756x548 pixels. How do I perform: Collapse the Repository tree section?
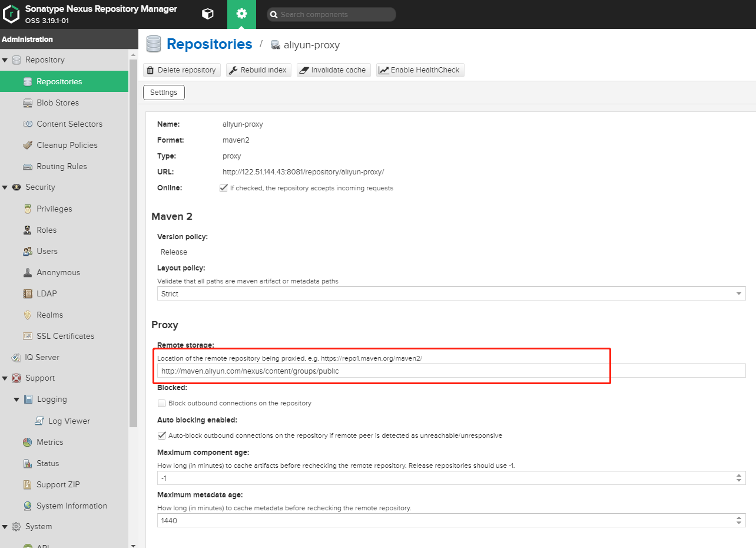click(5, 60)
